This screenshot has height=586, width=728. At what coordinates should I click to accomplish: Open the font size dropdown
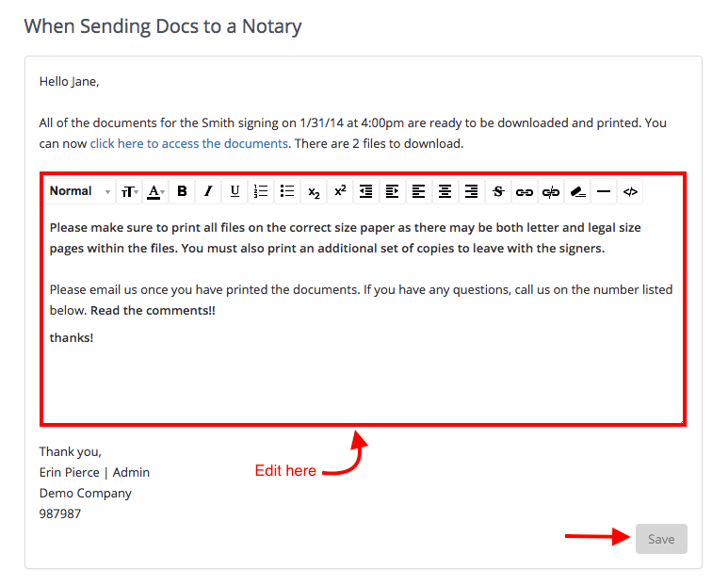tap(129, 191)
